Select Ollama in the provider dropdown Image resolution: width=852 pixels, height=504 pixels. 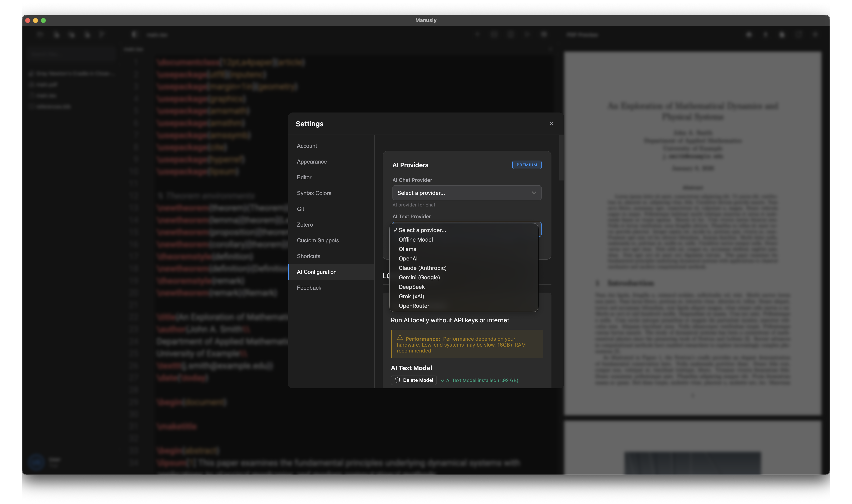click(x=407, y=249)
